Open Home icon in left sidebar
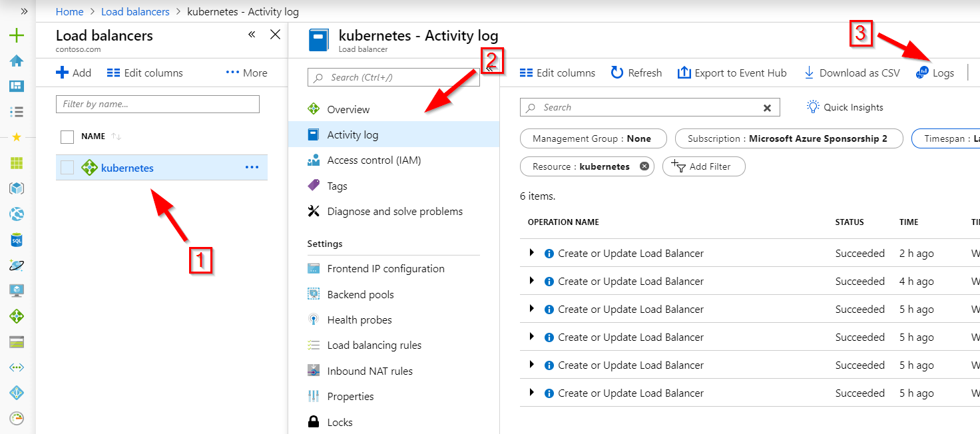 coord(17,61)
